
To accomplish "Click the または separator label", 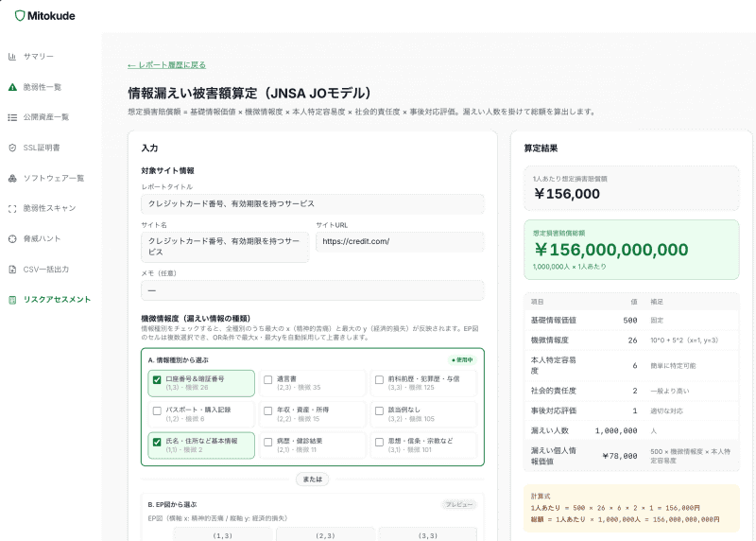I will (313, 480).
